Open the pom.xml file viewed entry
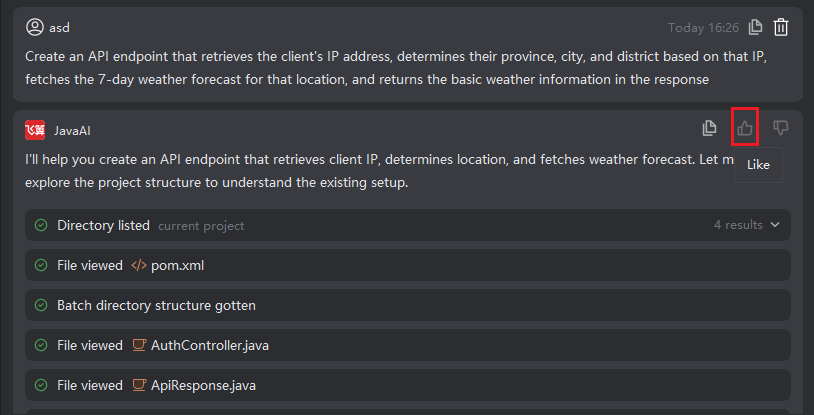The height and width of the screenshot is (415, 814). tap(177, 265)
